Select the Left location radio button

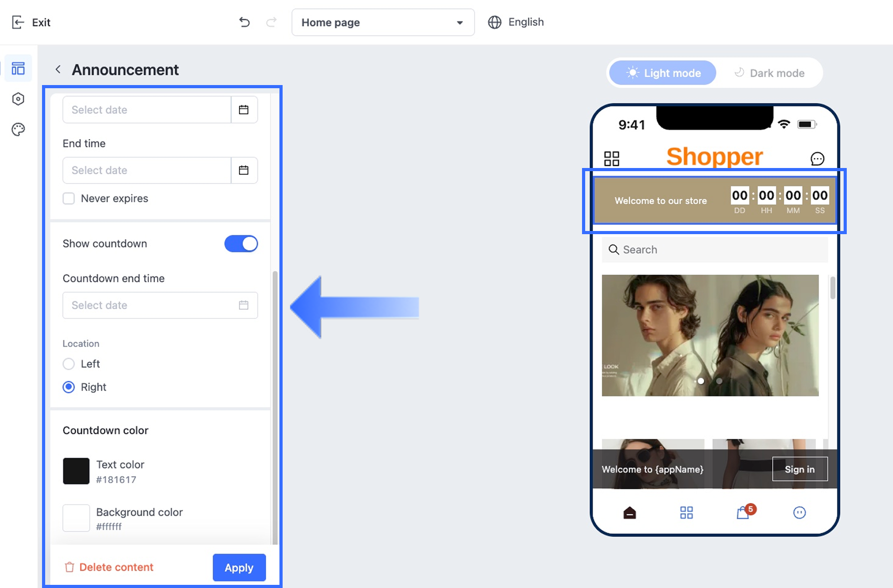pyautogui.click(x=69, y=364)
